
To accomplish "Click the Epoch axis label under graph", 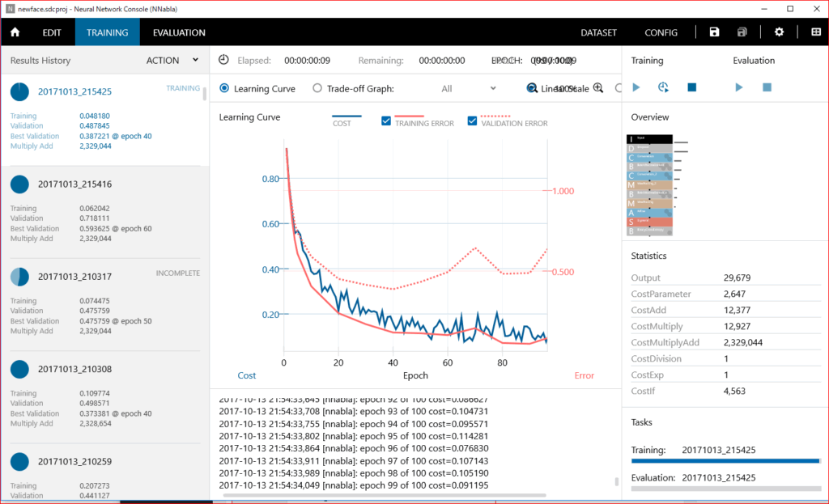I will click(x=415, y=375).
